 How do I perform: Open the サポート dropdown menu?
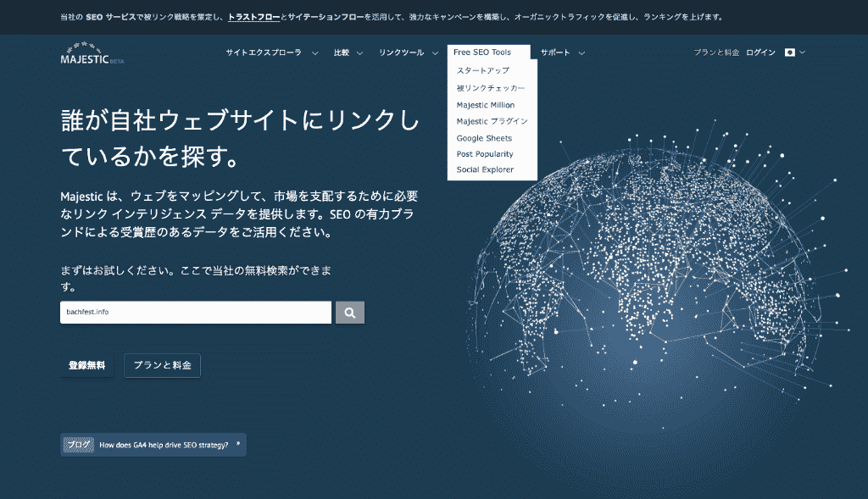pos(562,53)
